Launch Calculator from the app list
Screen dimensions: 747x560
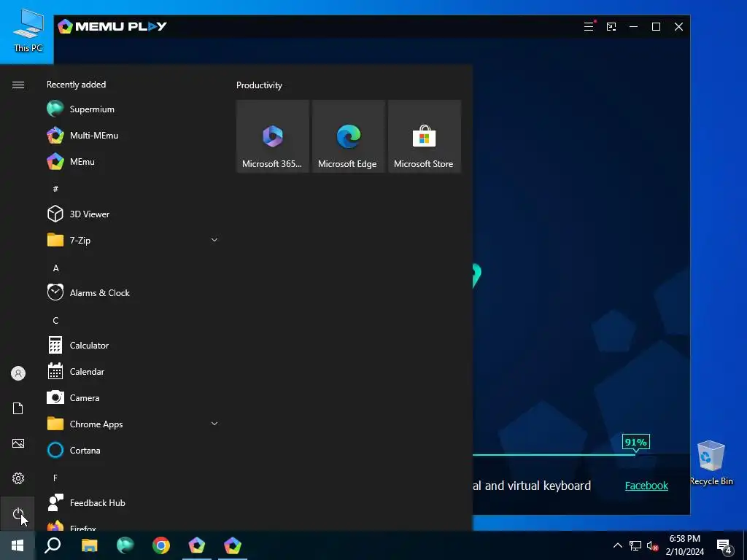click(133, 345)
